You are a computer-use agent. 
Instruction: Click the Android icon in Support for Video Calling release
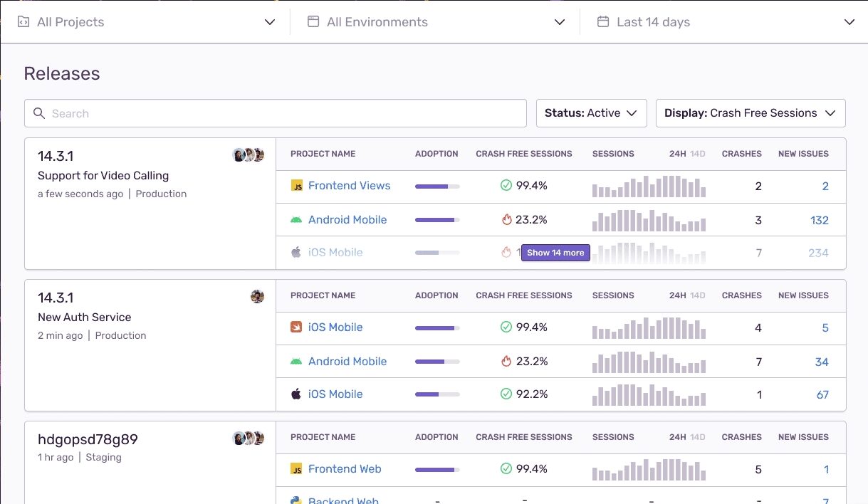click(x=296, y=220)
